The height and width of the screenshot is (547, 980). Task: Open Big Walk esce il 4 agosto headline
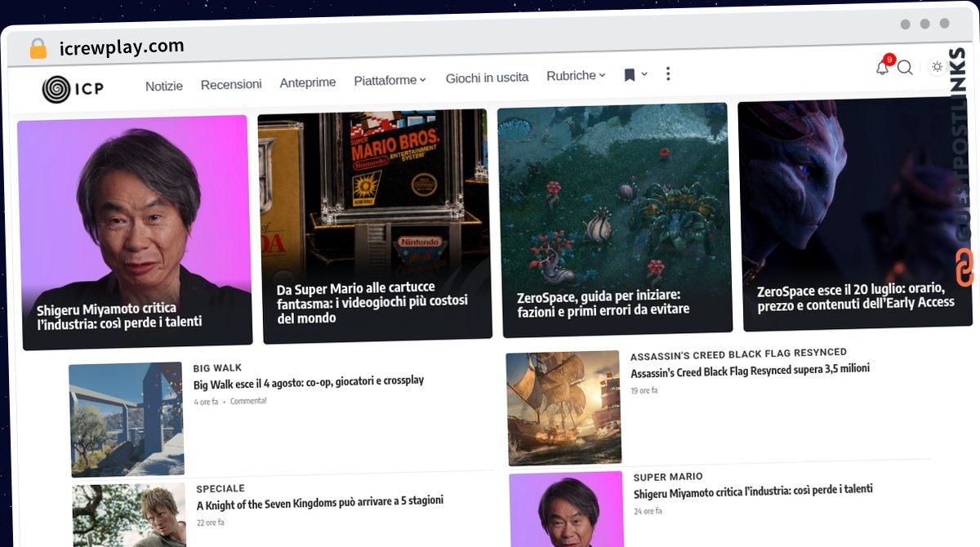(309, 382)
